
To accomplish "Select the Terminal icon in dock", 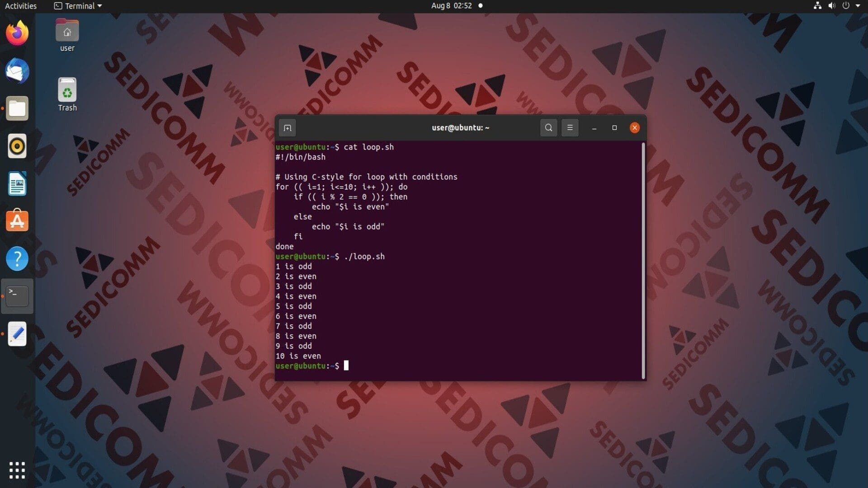I will [x=17, y=296].
